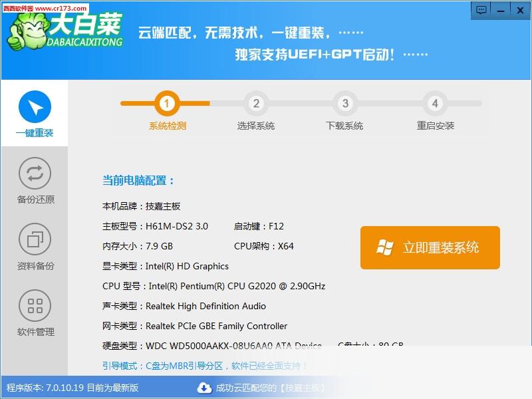This screenshot has height=399, width=532.
Task: Click the feedback chat icon in title bar
Action: 481,10
